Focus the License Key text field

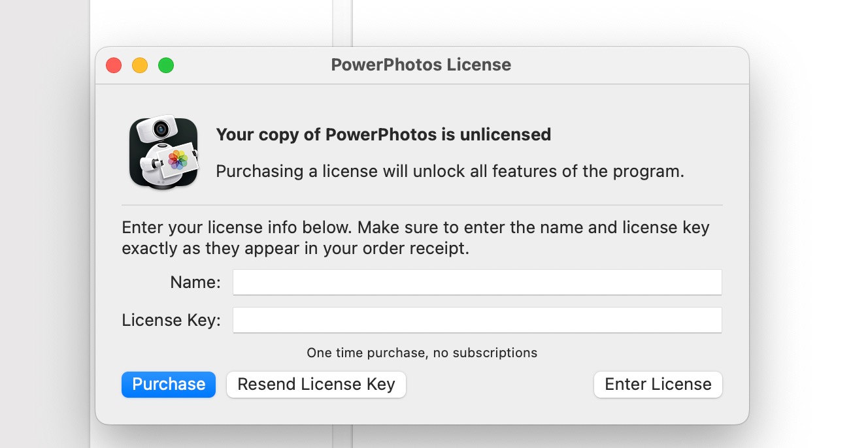coord(477,321)
